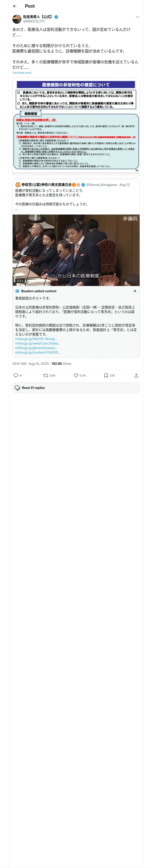
Task: Click the @MIKITO_777 handle
Action: point(34,21)
